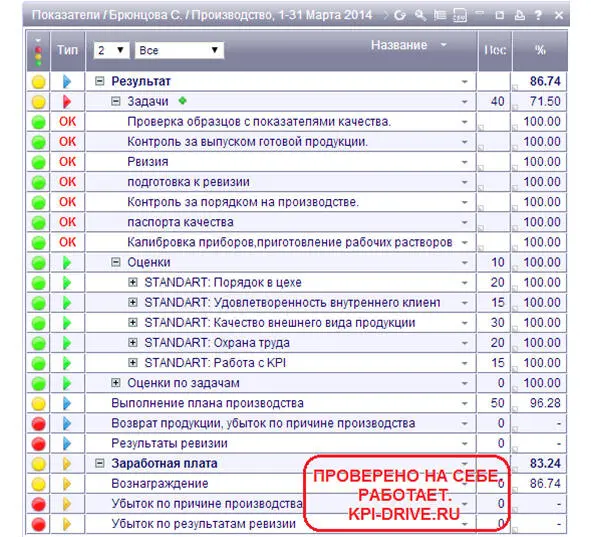
Task: Open the Все filter dropdown
Action: click(x=179, y=50)
